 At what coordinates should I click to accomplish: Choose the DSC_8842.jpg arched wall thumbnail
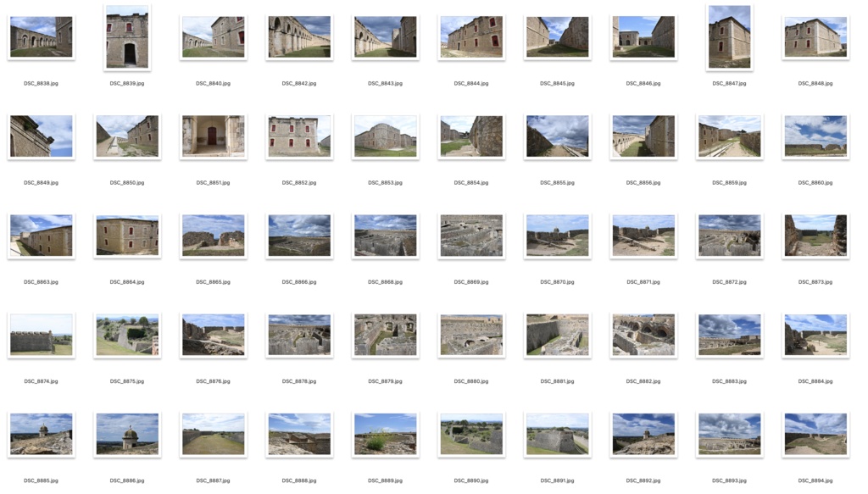[x=299, y=37]
